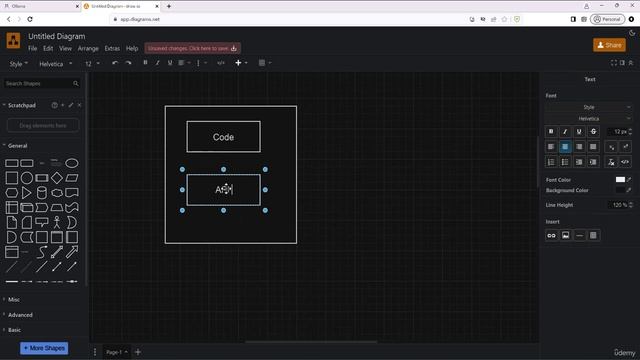Open the plus Insert dropdown in toolbar
The height and width of the screenshot is (360, 640).
tap(241, 63)
